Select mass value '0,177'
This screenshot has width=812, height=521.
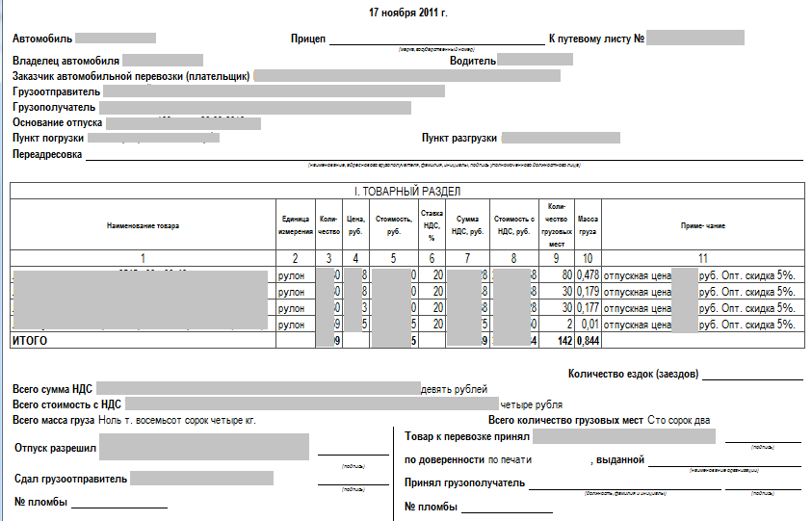588,308
